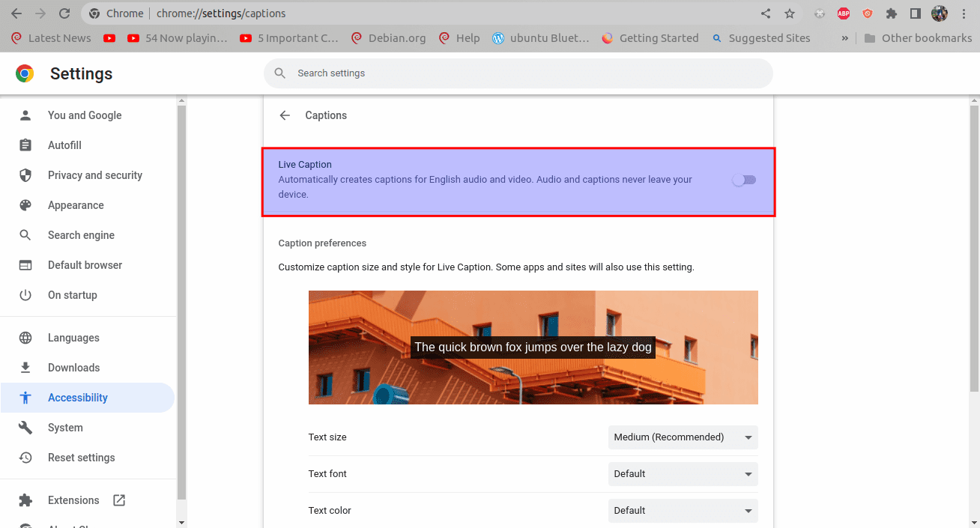Click the 'Live Caption' title text
The height and width of the screenshot is (528, 980).
pyautogui.click(x=305, y=165)
